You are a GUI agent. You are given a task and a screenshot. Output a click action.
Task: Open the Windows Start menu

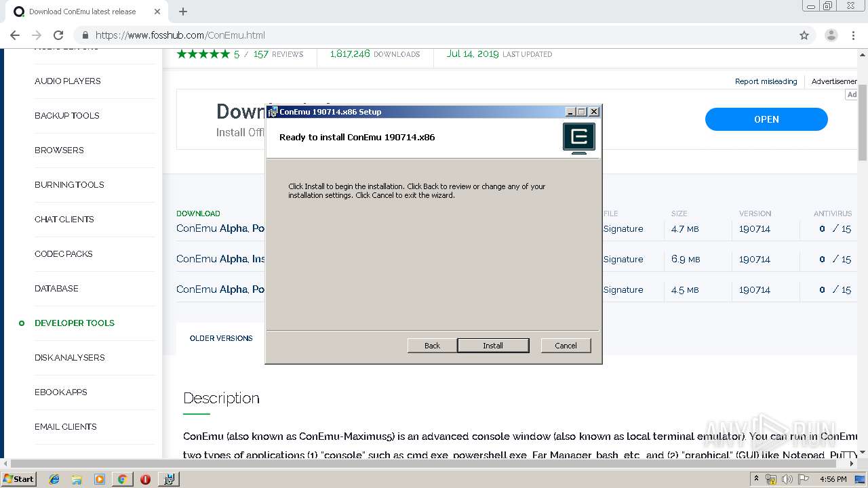pos(18,479)
